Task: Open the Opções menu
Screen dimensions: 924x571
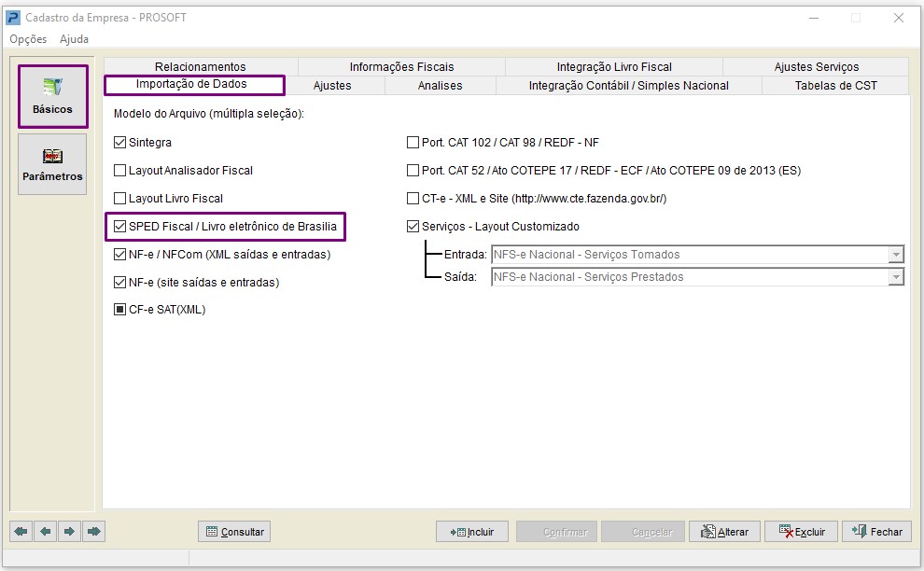Action: [28, 39]
